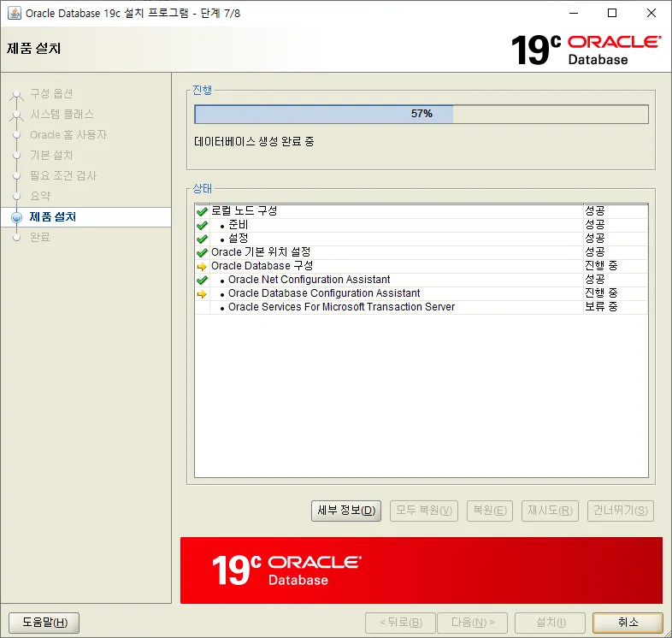Click checkmark beside Oracle Net Configuration Assistant

point(202,281)
